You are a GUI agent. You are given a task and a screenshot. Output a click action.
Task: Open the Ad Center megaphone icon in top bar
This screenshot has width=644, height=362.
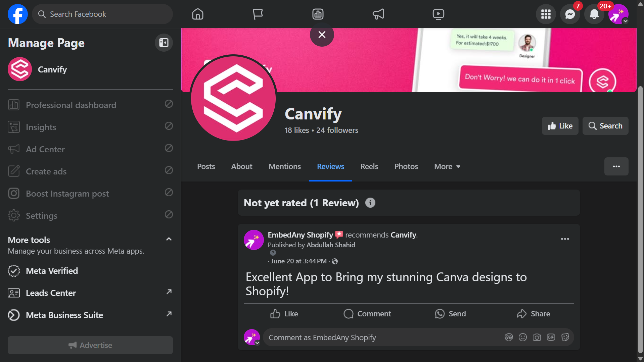tap(378, 14)
